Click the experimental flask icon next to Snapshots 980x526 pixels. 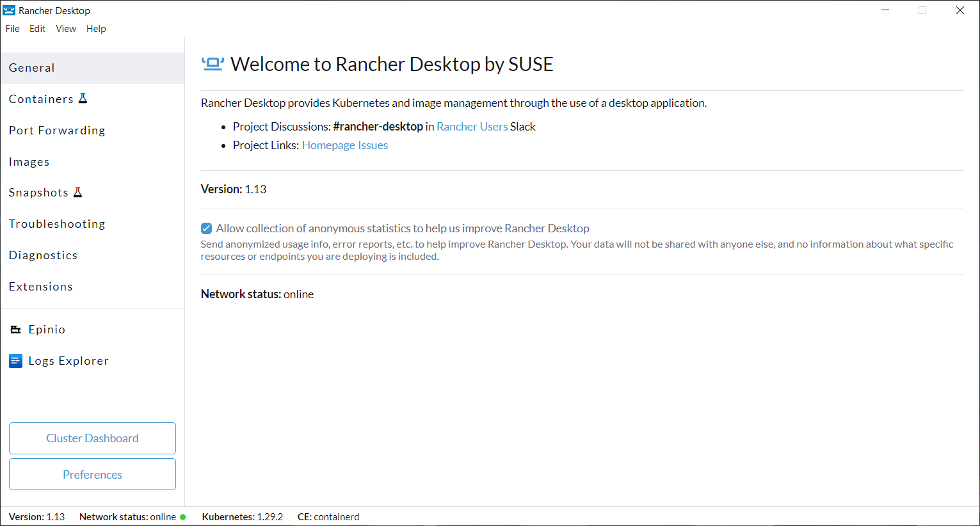78,192
